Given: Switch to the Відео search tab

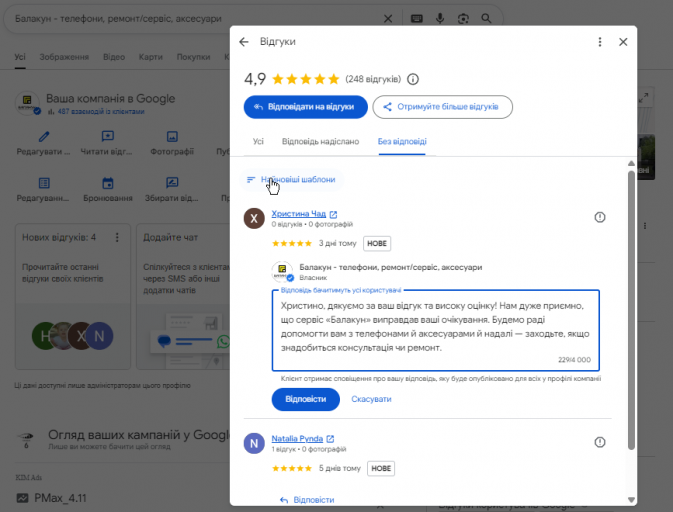Looking at the screenshot, I should pyautogui.click(x=114, y=57).
